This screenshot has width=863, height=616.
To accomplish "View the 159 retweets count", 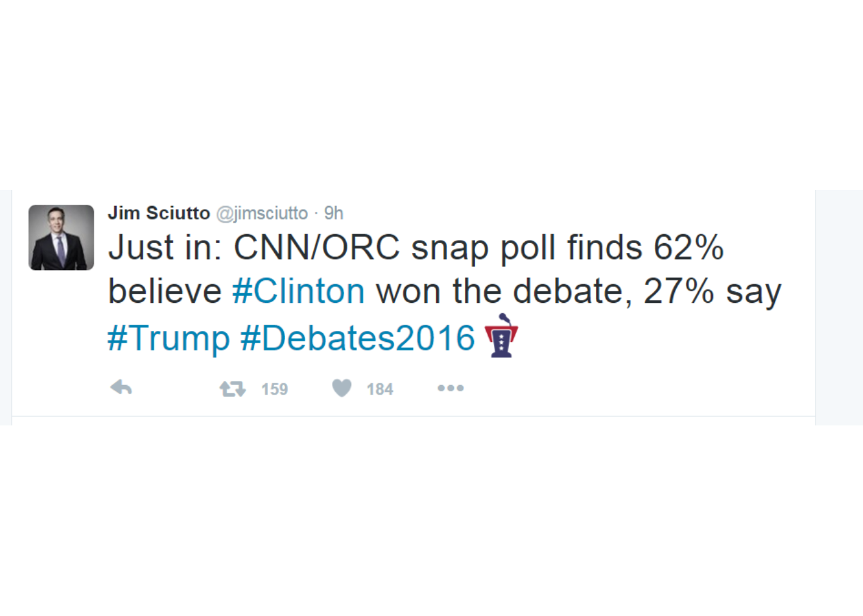I will (274, 389).
